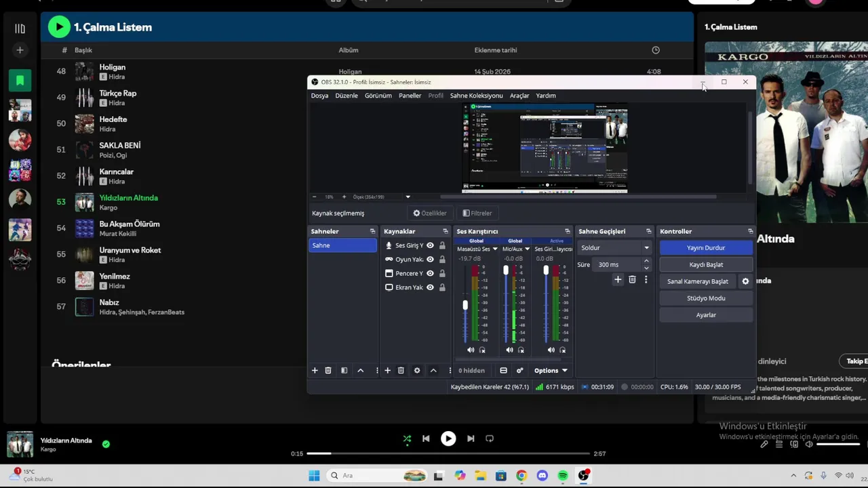Start virtual camera with Sanal Kamerayı Başlat
Viewport: 868px width, 488px height.
698,281
